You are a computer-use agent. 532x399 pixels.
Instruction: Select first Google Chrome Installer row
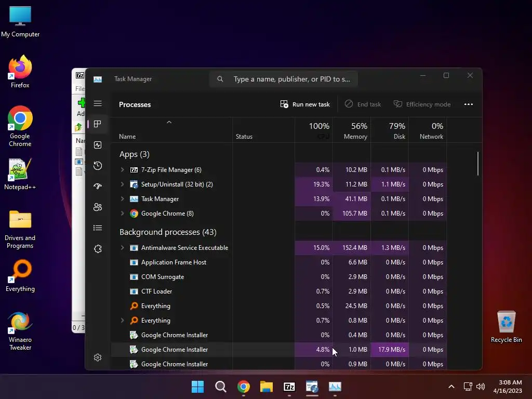(279, 335)
